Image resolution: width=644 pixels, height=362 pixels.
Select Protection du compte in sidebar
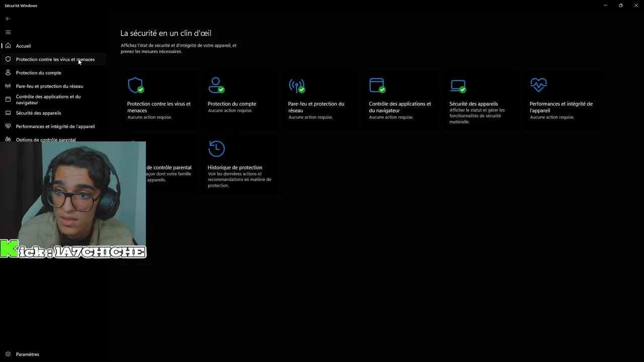pyautogui.click(x=53, y=72)
